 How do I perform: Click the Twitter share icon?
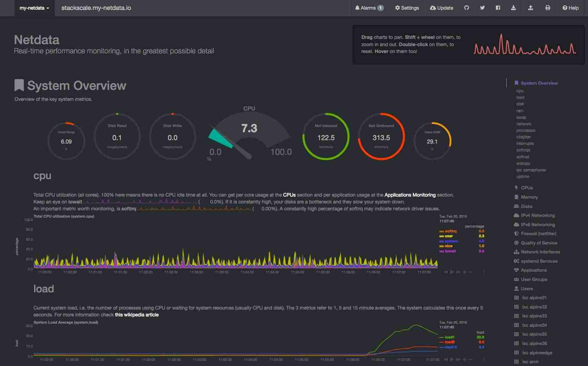pyautogui.click(x=482, y=8)
